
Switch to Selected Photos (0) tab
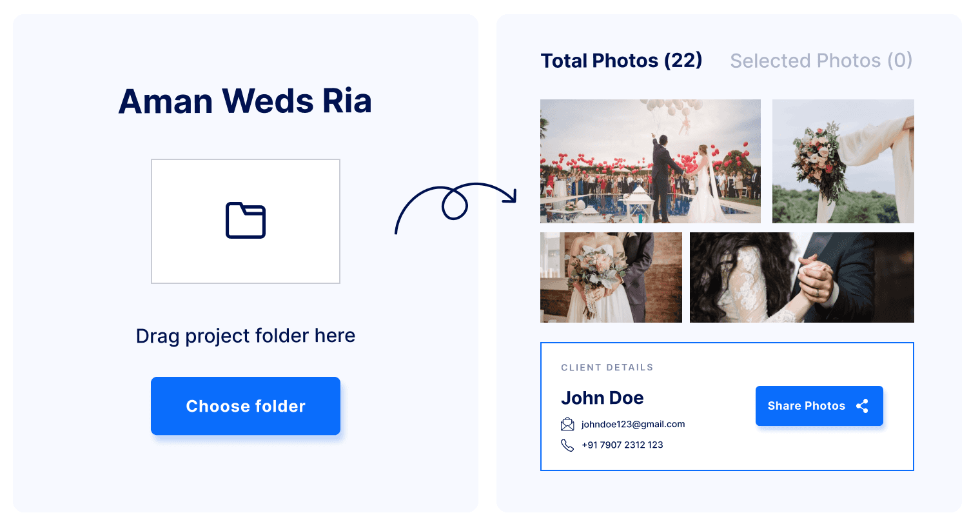tap(821, 61)
